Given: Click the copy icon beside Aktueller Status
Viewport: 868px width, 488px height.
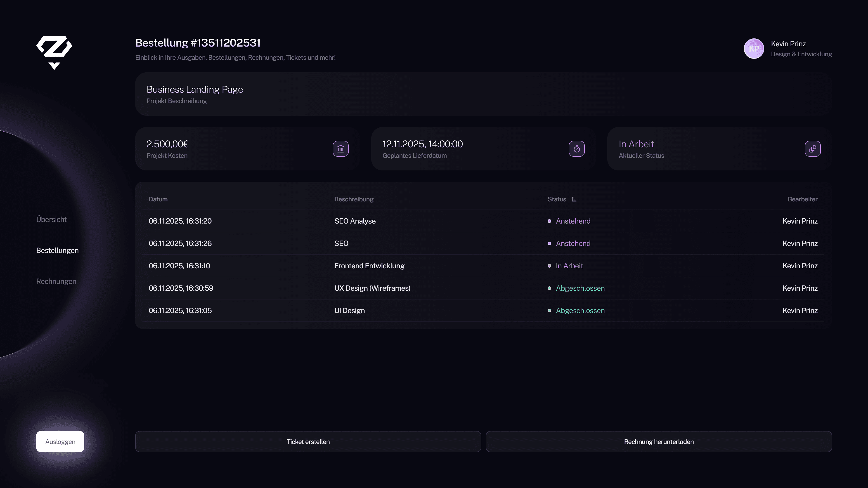Looking at the screenshot, I should tap(812, 149).
